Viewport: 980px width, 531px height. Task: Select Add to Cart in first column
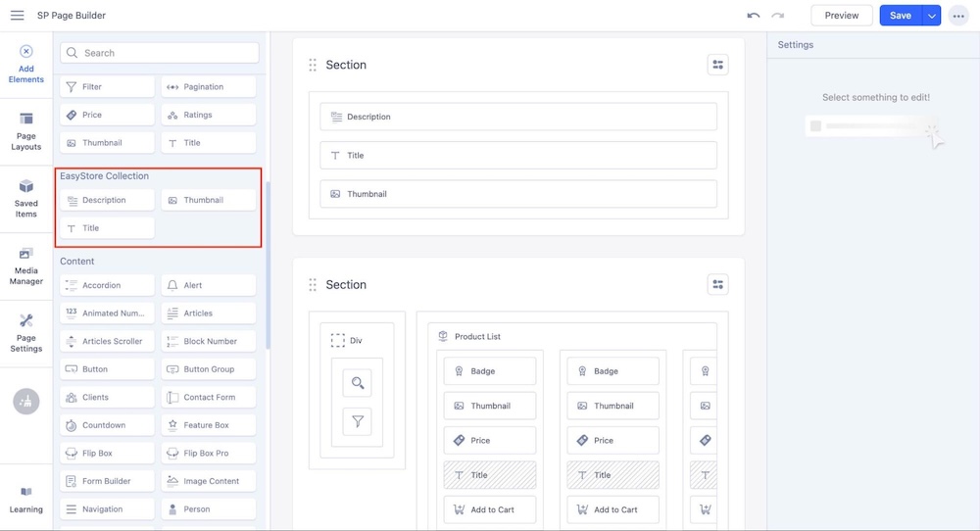click(489, 509)
